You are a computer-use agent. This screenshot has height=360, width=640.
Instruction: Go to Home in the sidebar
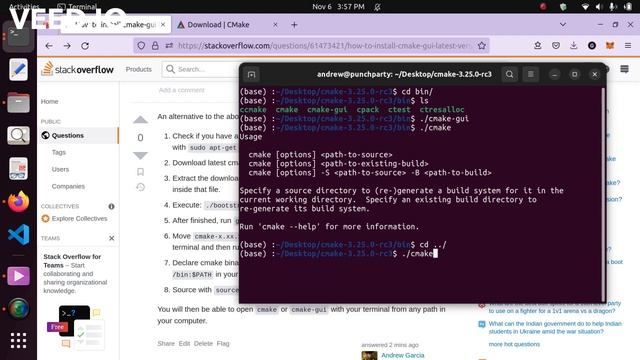pos(49,101)
